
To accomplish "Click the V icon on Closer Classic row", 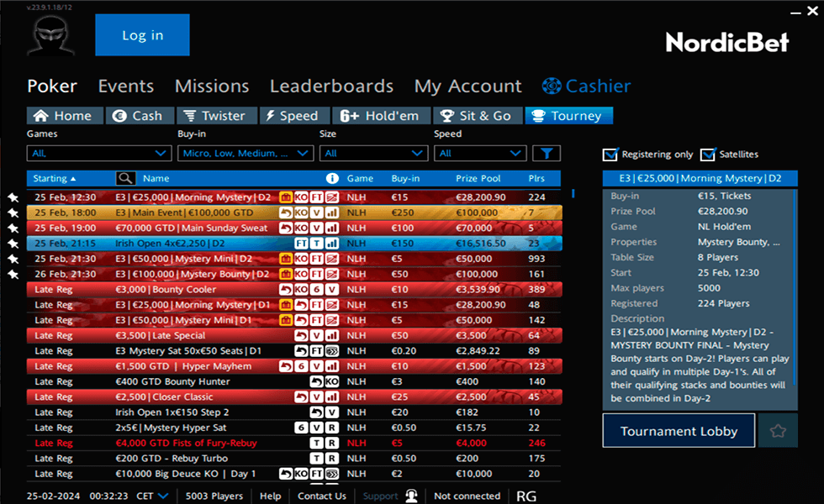I will coord(316,396).
